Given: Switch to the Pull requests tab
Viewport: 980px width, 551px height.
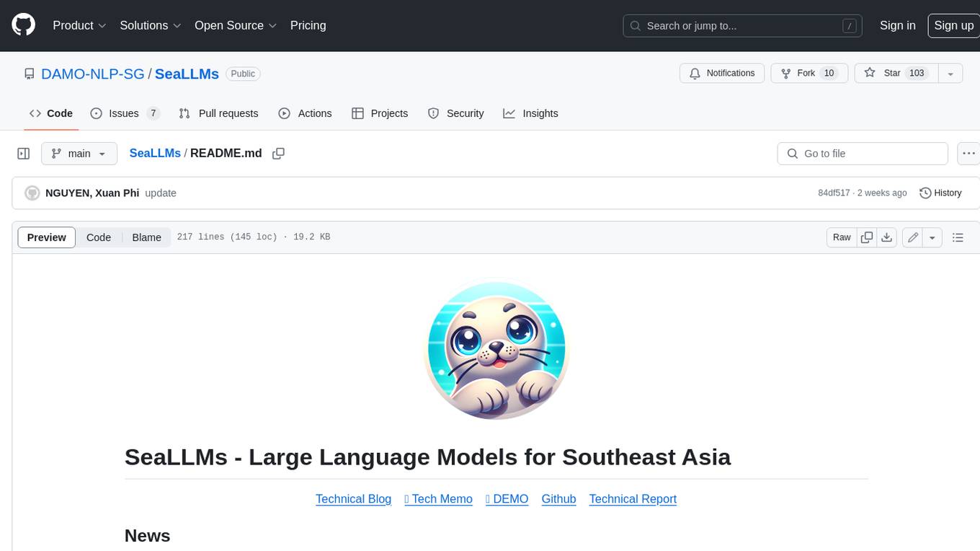Looking at the screenshot, I should pos(218,113).
